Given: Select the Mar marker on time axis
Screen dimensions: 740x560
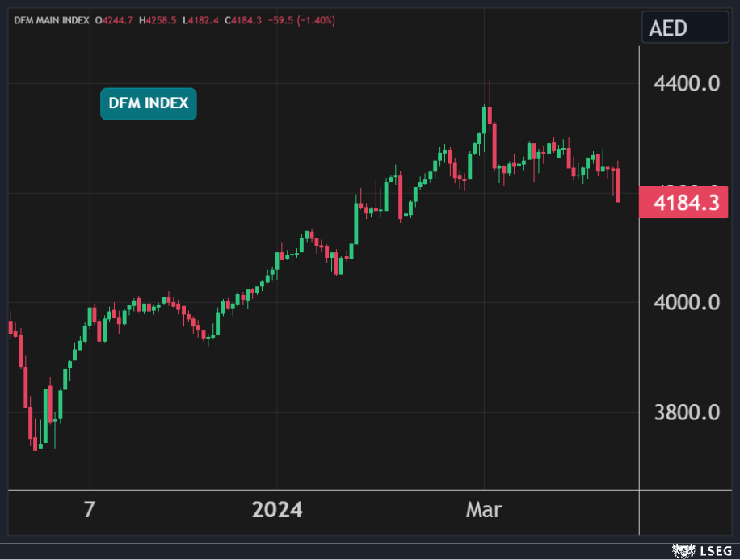Looking at the screenshot, I should pyautogui.click(x=483, y=510).
